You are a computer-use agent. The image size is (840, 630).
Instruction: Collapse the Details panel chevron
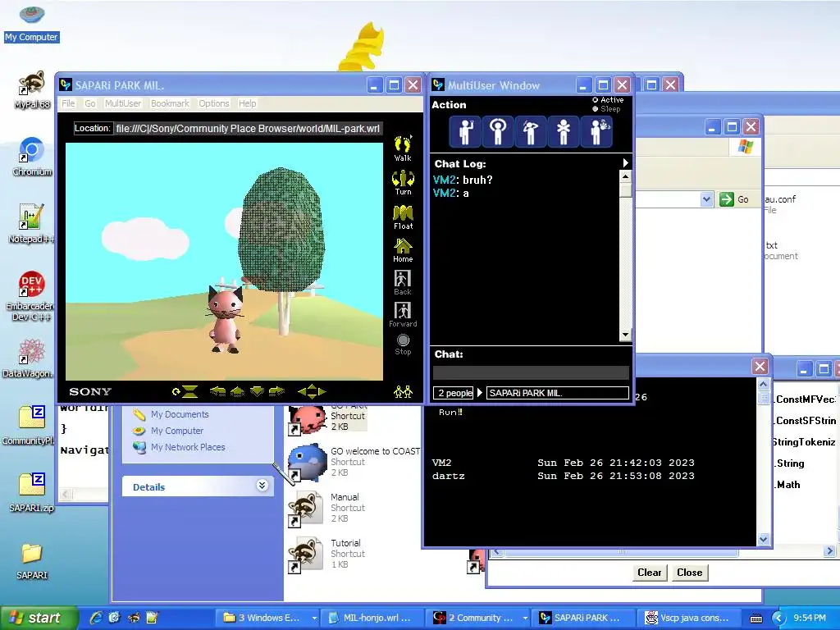click(262, 486)
